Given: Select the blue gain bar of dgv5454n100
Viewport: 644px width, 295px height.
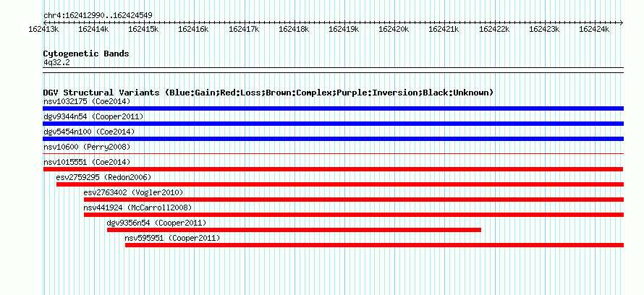Looking at the screenshot, I should pyautogui.click(x=333, y=139).
